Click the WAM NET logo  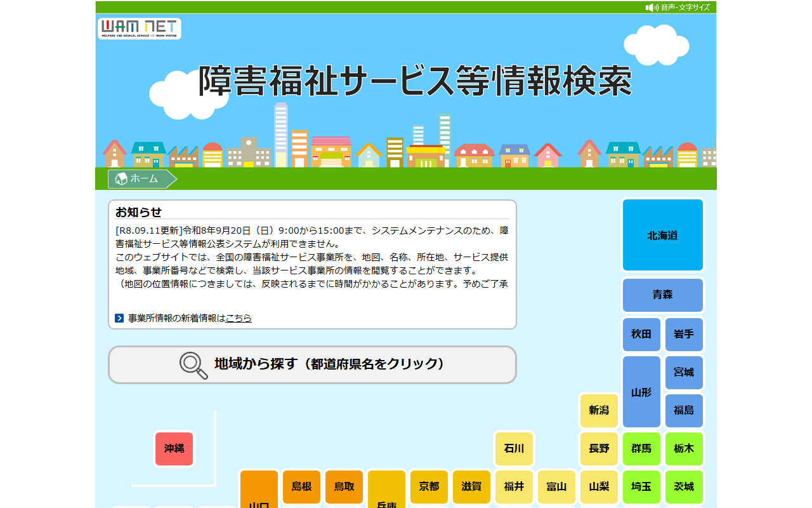140,29
